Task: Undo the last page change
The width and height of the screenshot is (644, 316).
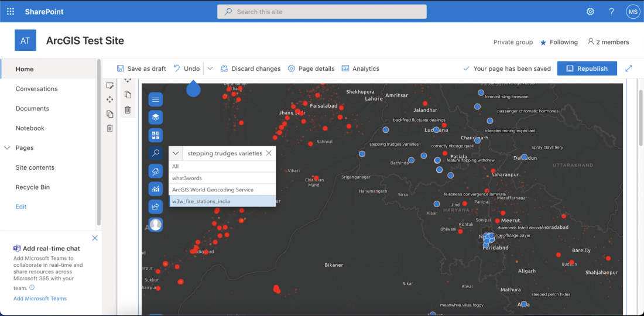Action: (x=186, y=68)
